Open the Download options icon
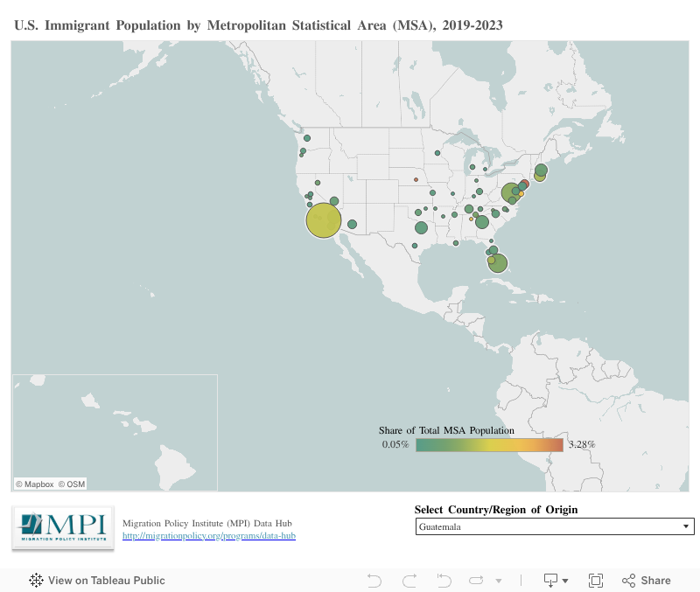 pos(550,580)
